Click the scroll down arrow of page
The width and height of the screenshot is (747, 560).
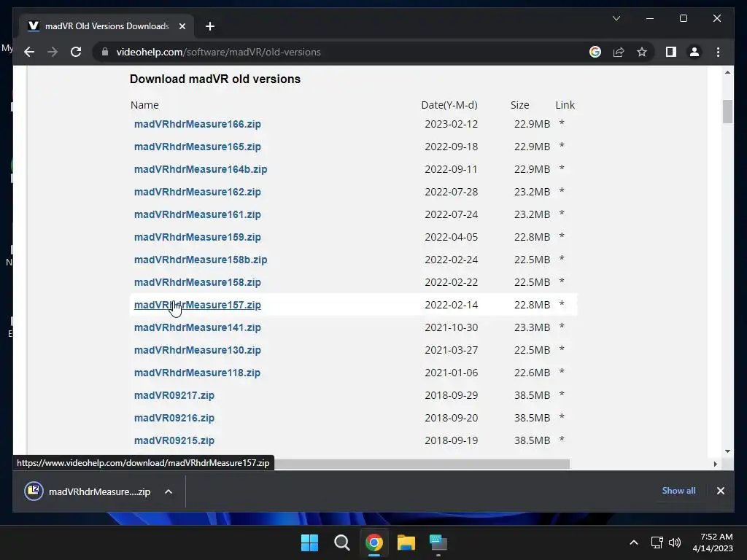click(x=727, y=451)
